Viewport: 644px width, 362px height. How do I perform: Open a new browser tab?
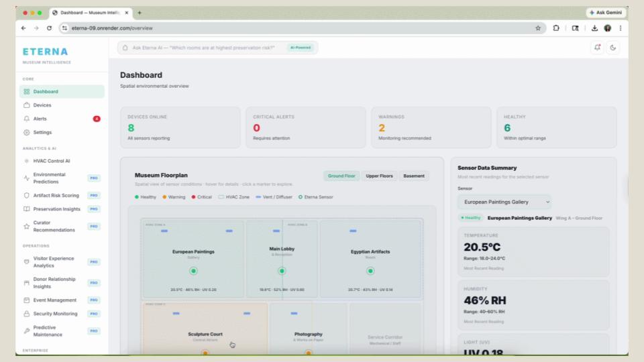tap(140, 13)
